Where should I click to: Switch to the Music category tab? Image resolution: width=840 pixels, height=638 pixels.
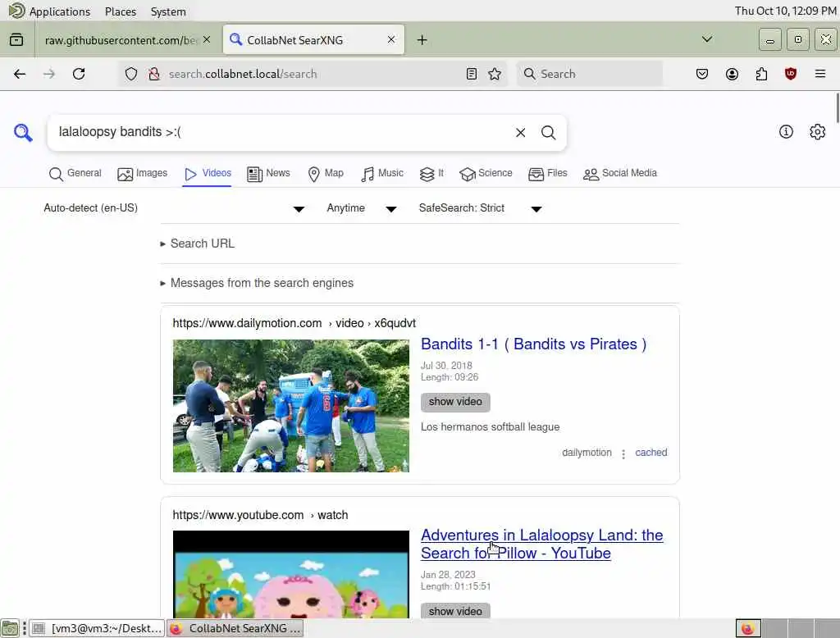pos(382,174)
